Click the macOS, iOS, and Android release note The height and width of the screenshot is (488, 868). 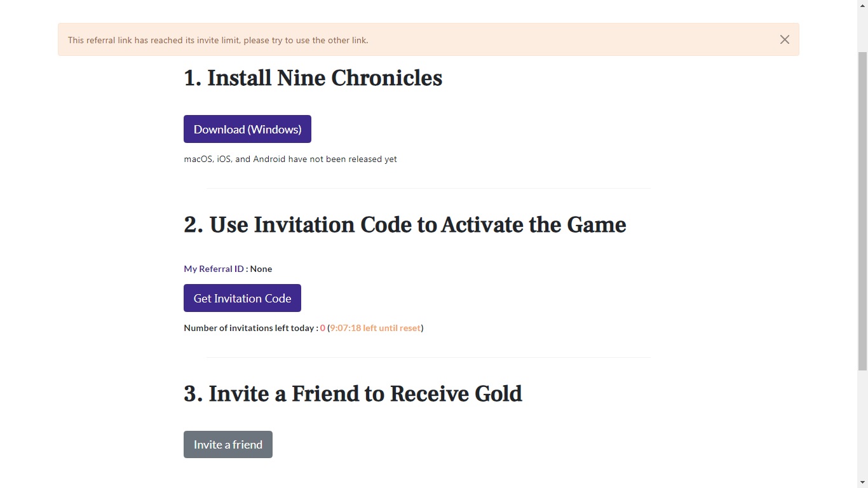tap(290, 159)
